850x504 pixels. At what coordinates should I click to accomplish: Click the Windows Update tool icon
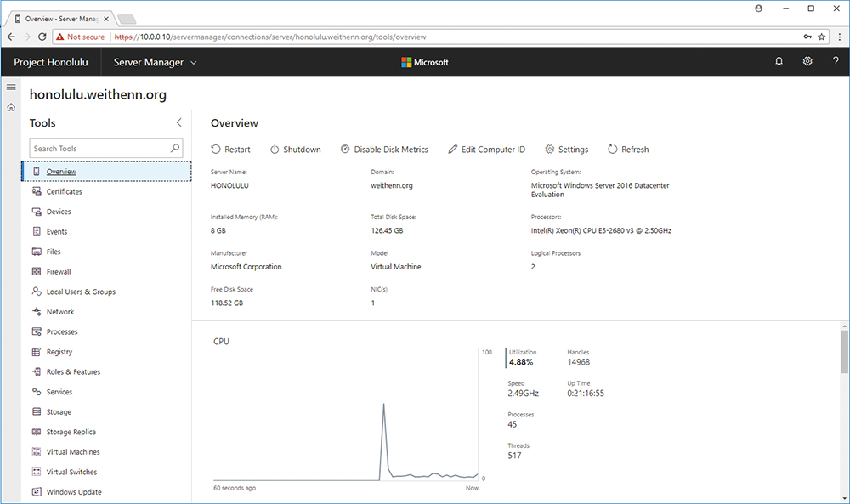click(x=37, y=492)
